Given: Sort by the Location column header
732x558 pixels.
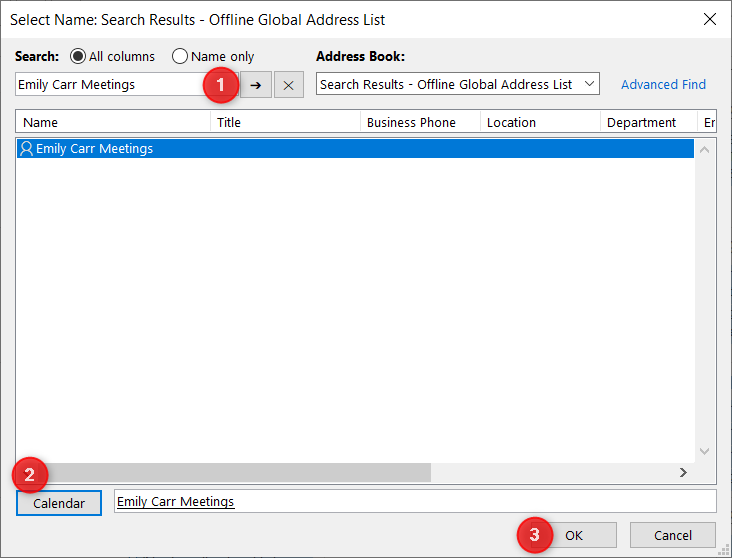Looking at the screenshot, I should coord(540,122).
